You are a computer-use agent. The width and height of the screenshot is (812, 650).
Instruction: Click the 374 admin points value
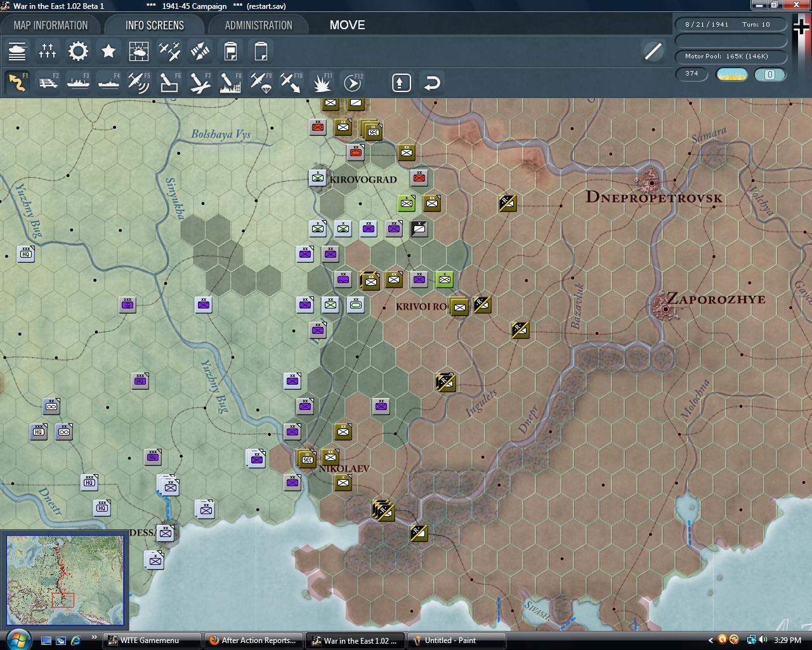click(691, 74)
